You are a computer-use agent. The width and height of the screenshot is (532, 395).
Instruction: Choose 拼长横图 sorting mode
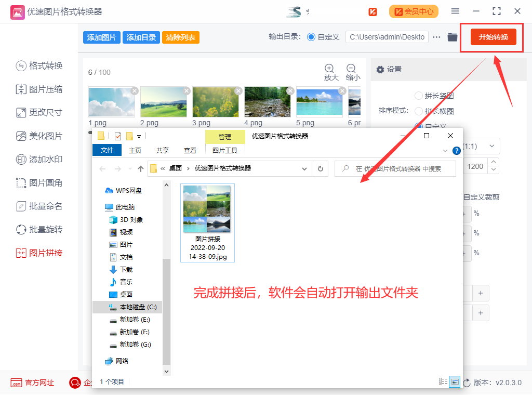pyautogui.click(x=418, y=111)
